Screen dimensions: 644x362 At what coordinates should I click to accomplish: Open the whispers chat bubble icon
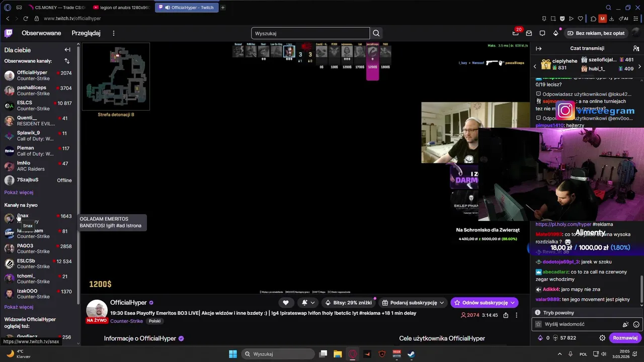click(x=542, y=33)
